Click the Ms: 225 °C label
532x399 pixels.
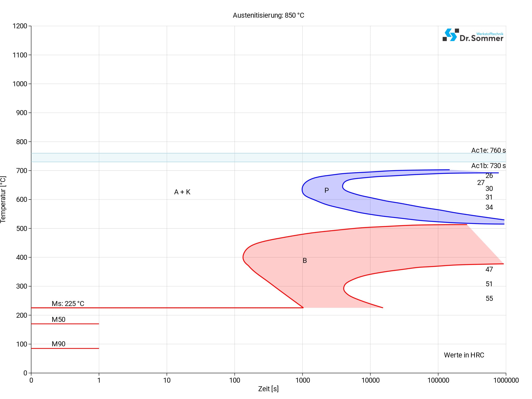[68, 304]
